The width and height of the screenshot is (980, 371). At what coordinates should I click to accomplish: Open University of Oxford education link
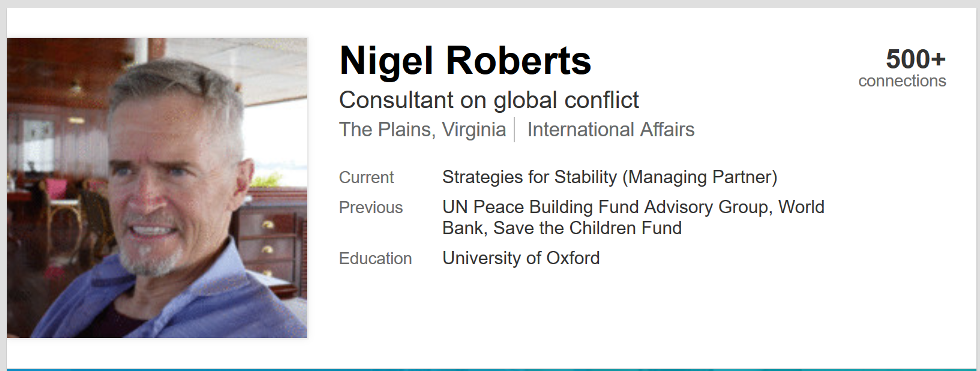[x=521, y=258]
